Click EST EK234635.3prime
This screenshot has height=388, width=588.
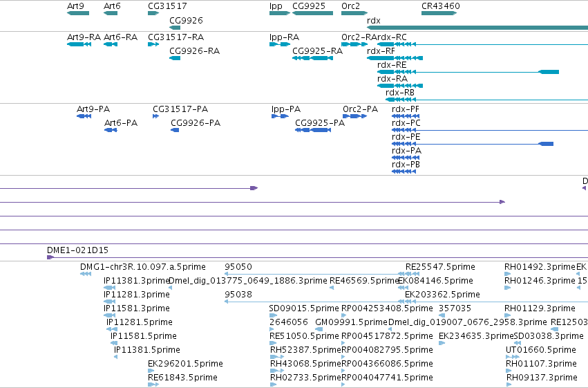pyautogui.click(x=476, y=336)
